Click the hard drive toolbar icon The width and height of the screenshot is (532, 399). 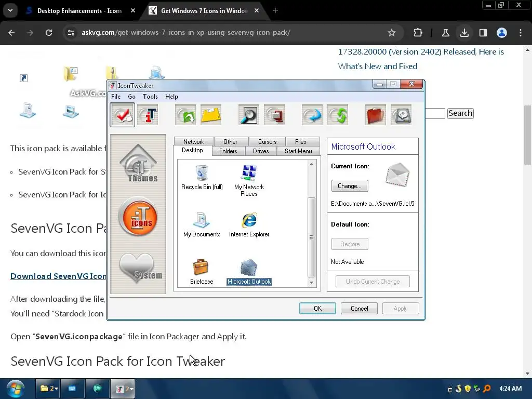(401, 115)
